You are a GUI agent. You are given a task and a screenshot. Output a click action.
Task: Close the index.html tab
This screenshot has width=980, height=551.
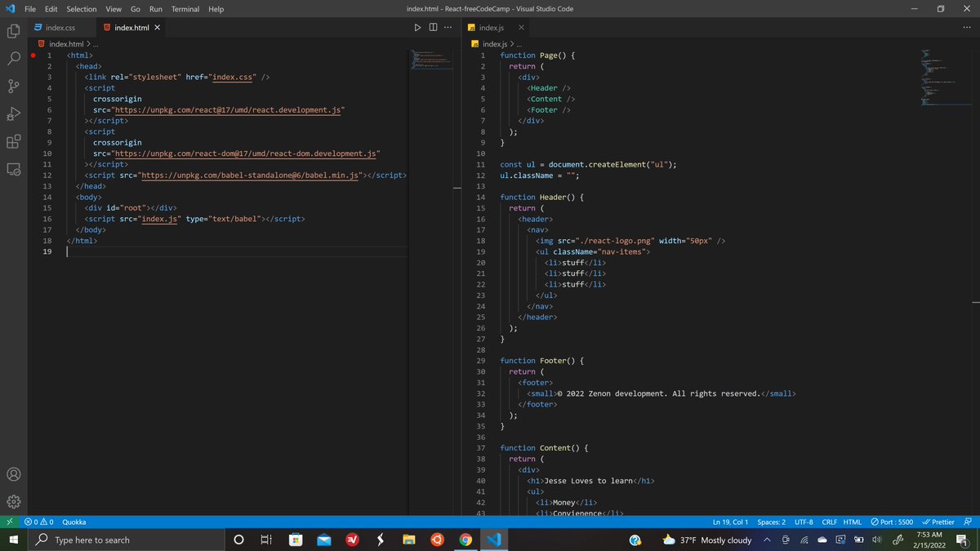pyautogui.click(x=158, y=28)
